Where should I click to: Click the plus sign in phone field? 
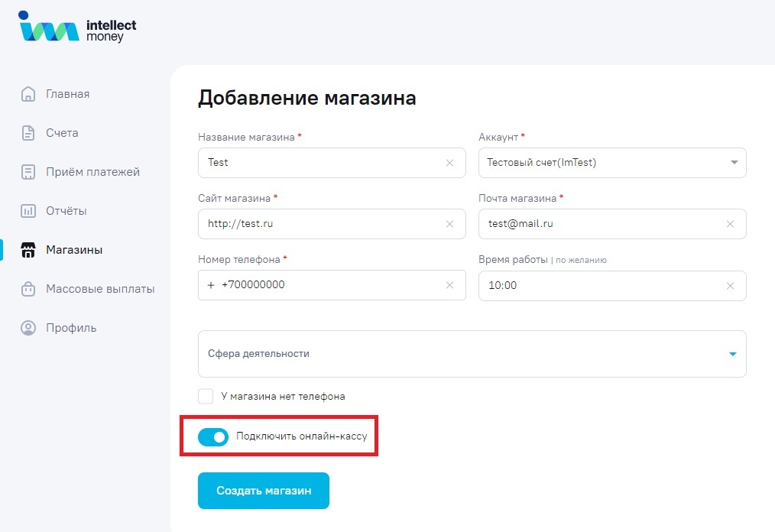(x=211, y=285)
